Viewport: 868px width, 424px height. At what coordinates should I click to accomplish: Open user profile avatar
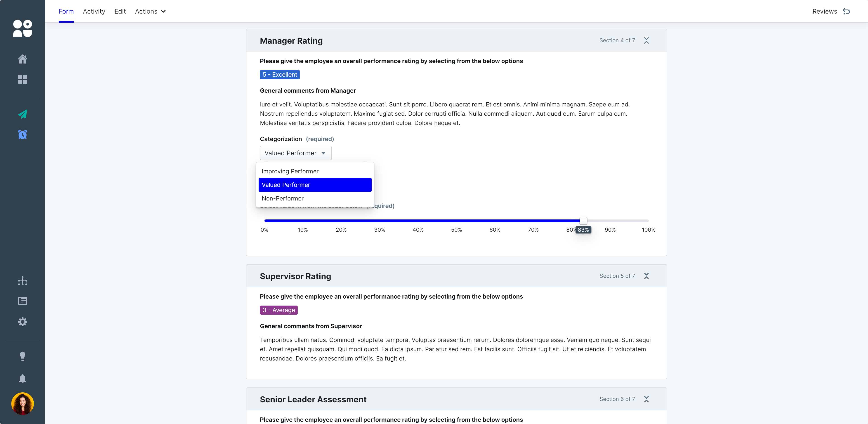[x=23, y=403]
